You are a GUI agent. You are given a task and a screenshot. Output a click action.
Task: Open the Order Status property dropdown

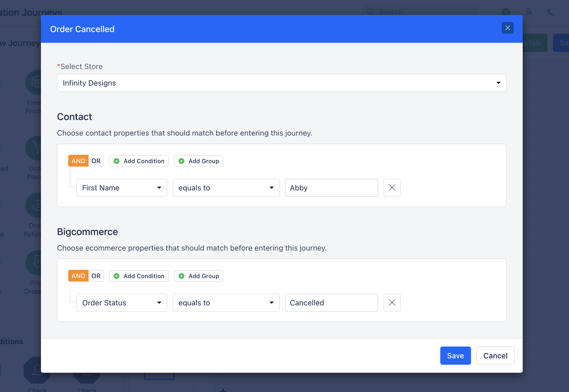coord(122,303)
